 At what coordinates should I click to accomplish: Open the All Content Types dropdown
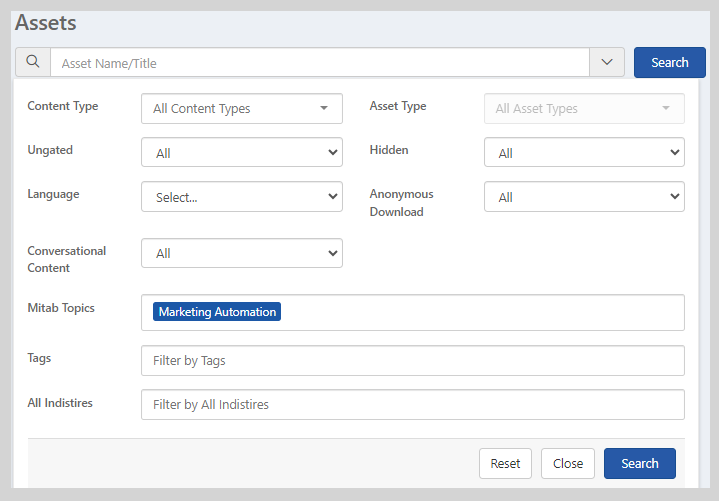(x=241, y=108)
